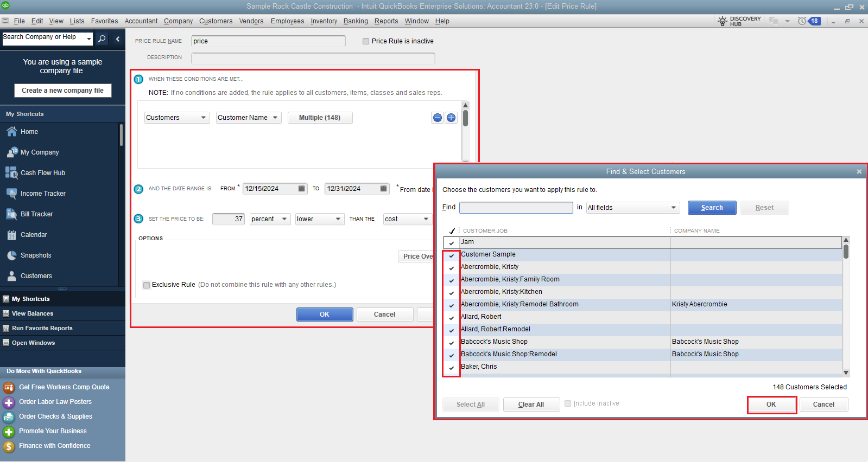Open the Lists menu

(77, 21)
